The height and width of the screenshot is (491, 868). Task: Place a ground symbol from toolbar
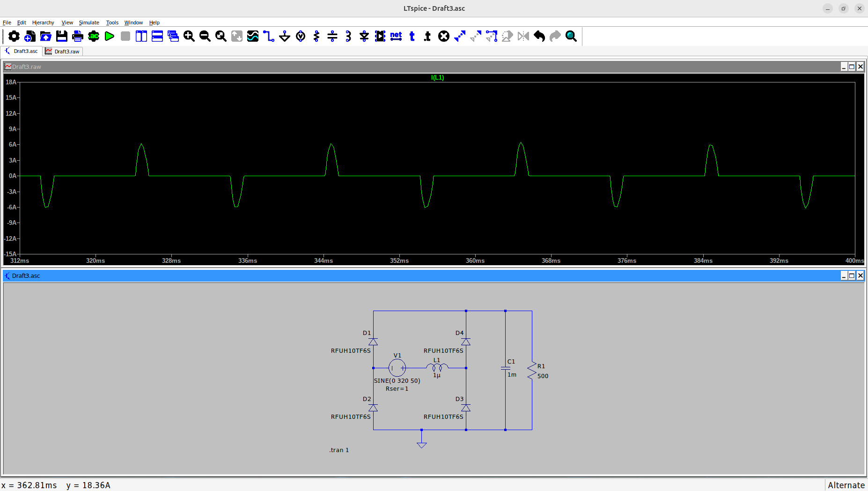285,36
